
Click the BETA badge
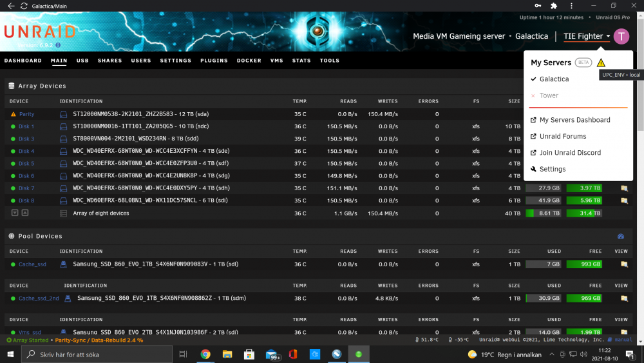click(583, 63)
